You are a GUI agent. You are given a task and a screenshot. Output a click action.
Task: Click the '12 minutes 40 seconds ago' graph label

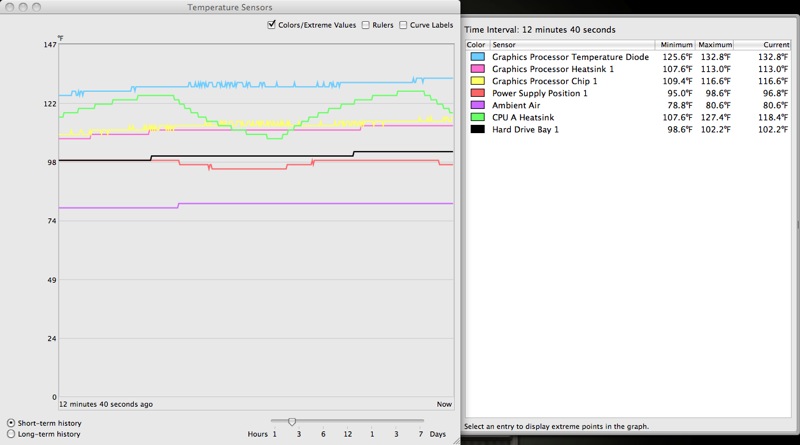tap(106, 404)
